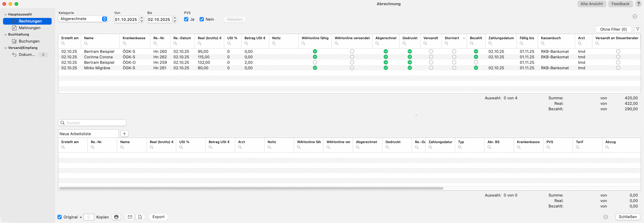
Task: Open the top-right ellipsis options icon
Action: click(x=635, y=16)
